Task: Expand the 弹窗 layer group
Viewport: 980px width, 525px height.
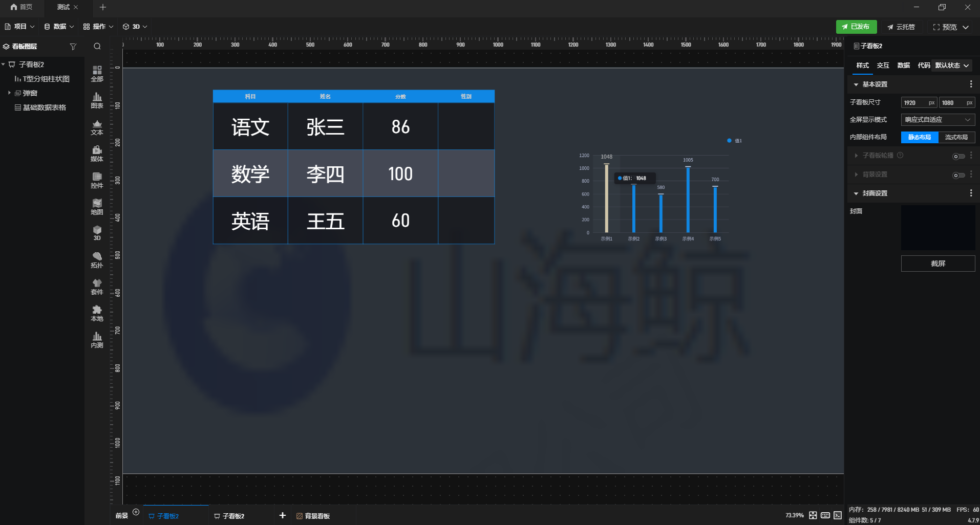Action: [x=9, y=93]
